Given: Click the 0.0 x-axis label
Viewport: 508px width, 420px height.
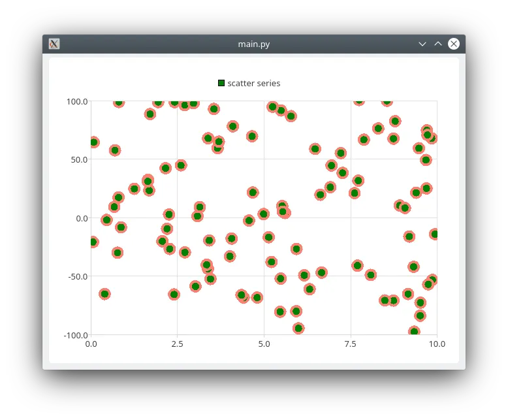Looking at the screenshot, I should point(91,344).
